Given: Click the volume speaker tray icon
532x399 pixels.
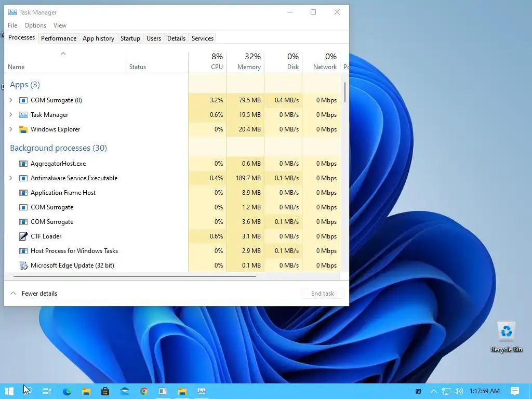Looking at the screenshot, I should coord(458,391).
